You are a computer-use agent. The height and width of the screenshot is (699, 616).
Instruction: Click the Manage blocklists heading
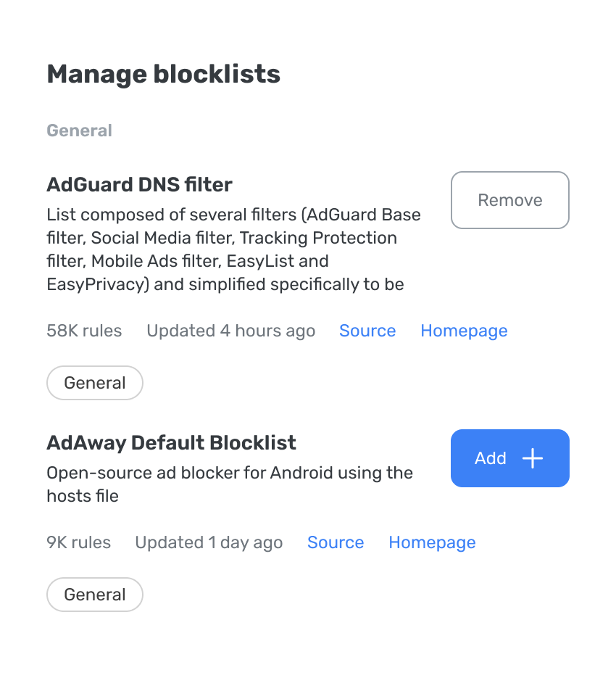[x=163, y=74]
